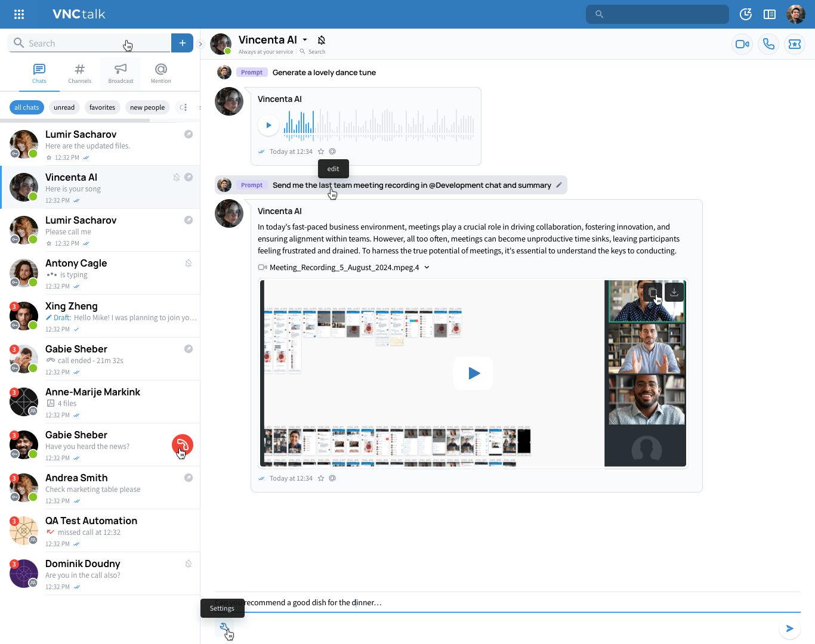815x644 pixels.
Task: Play the meeting recording video
Action: click(x=473, y=373)
